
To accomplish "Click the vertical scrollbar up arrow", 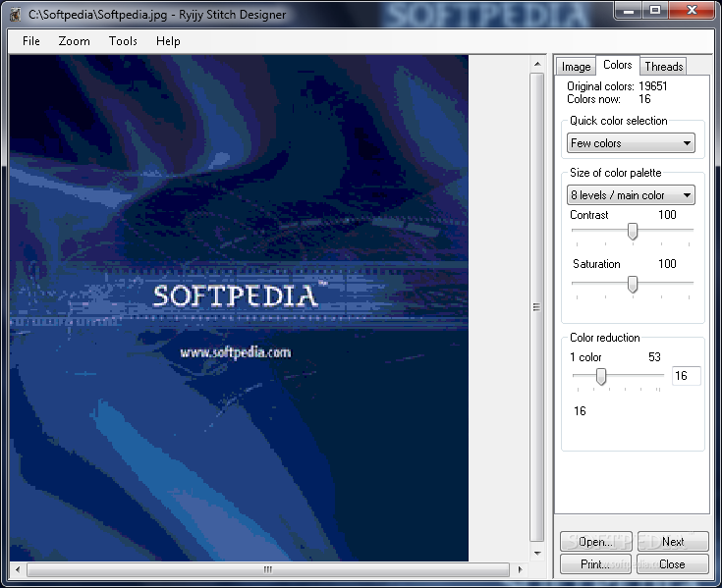I will coord(537,64).
